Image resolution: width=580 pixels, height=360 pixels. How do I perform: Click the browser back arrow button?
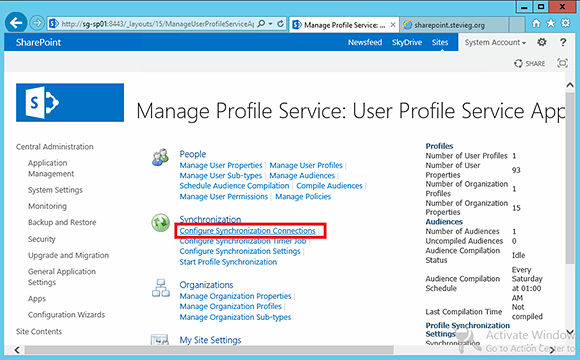(16, 23)
